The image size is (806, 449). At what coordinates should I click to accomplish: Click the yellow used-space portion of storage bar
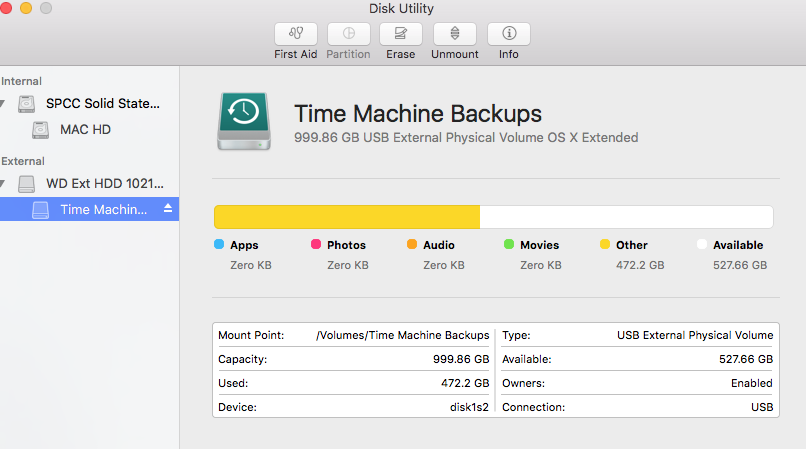coord(346,217)
